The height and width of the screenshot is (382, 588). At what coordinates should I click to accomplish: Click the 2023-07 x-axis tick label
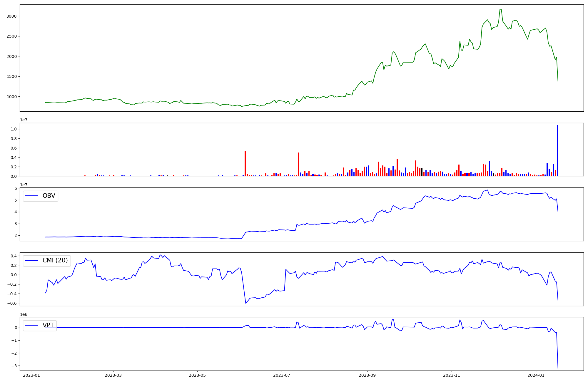(x=282, y=375)
